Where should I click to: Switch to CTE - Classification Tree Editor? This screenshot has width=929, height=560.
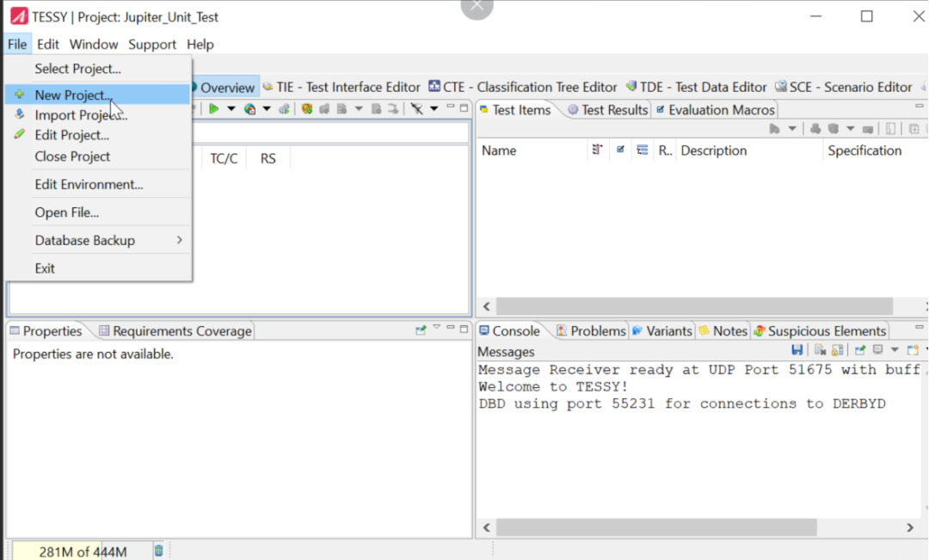pos(523,87)
